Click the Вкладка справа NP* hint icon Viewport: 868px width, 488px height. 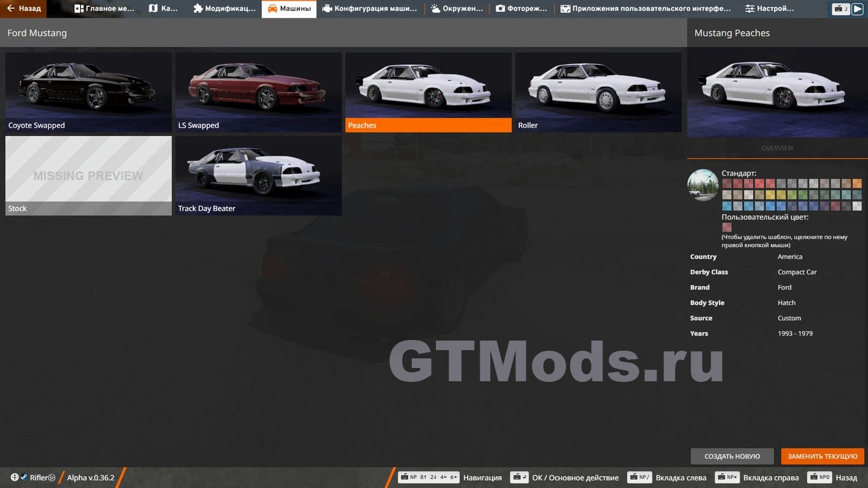(727, 477)
